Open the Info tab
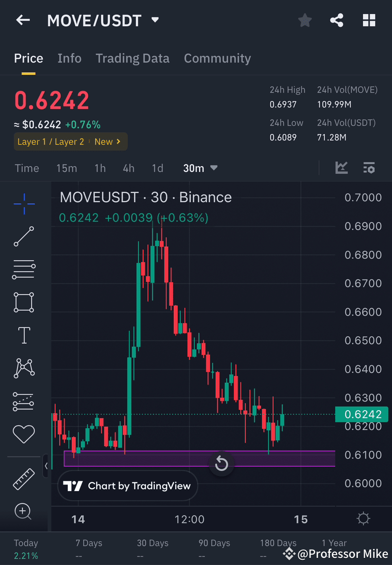 pyautogui.click(x=69, y=58)
